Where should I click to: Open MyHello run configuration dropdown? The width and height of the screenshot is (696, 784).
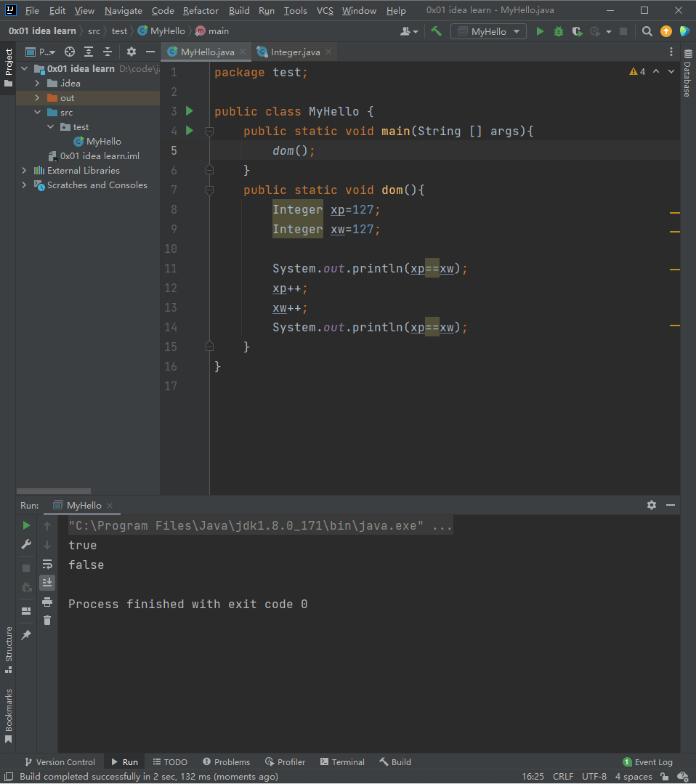(x=488, y=31)
